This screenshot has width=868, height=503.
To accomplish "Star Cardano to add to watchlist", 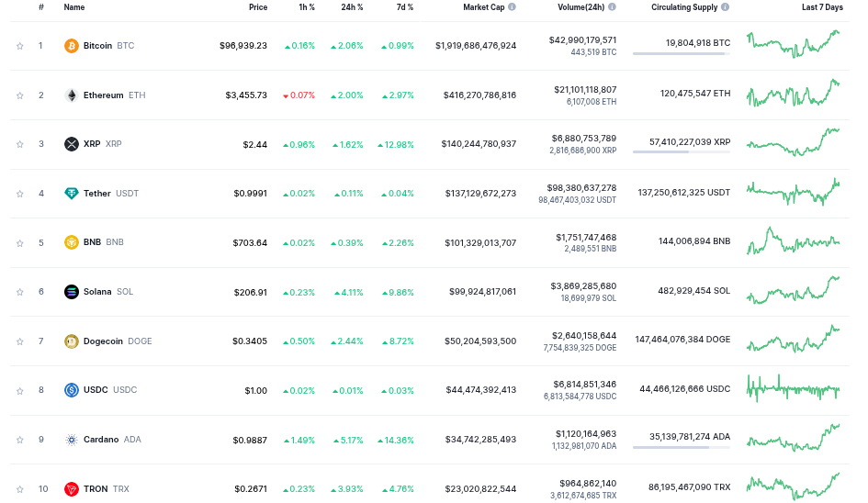I will [x=20, y=440].
